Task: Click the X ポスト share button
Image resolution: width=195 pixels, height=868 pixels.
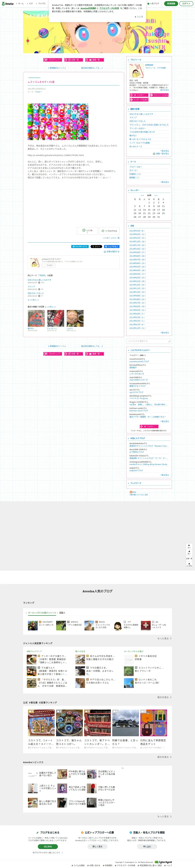Action: tap(96, 247)
